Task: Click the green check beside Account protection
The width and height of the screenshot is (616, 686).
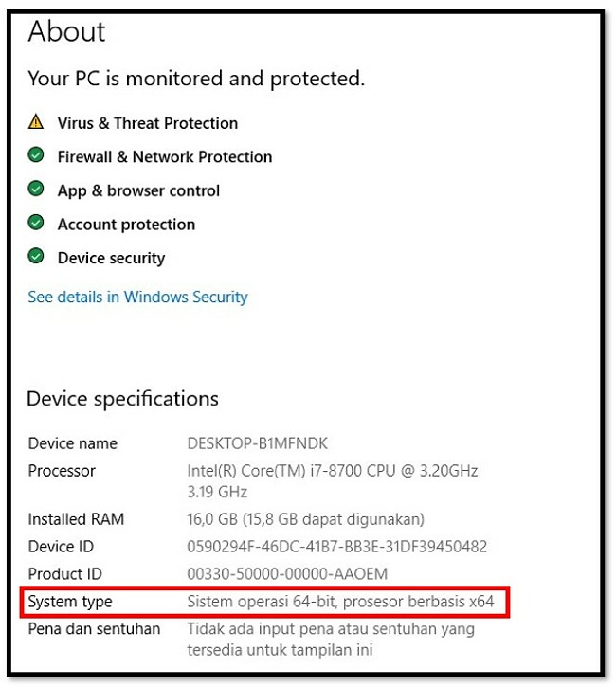Action: point(36,223)
